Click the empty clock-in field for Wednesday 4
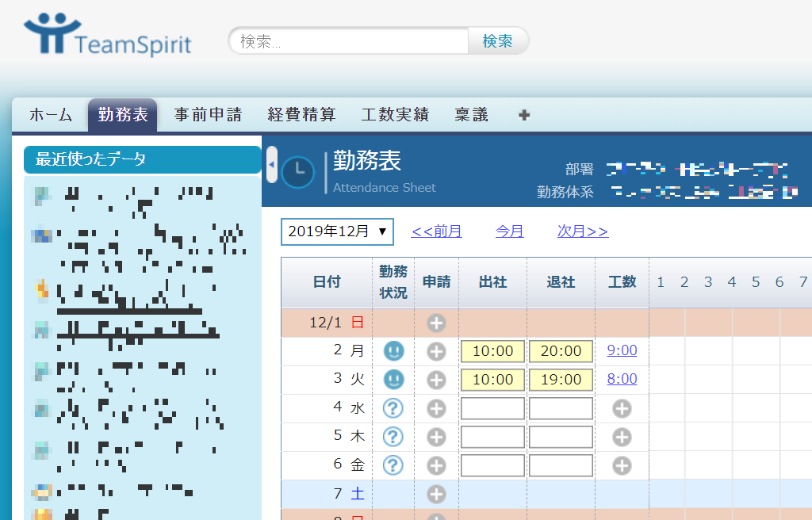The image size is (812, 520). pos(492,408)
